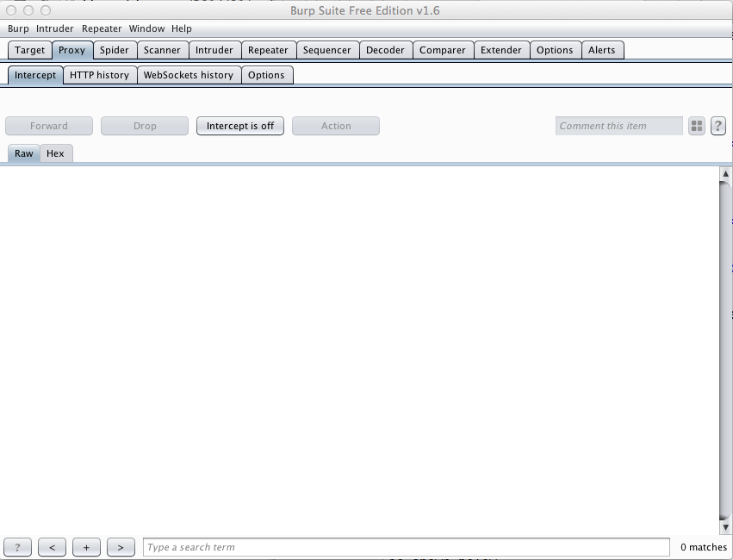Switch to Hex view tab
The width and height of the screenshot is (733, 560).
(55, 153)
